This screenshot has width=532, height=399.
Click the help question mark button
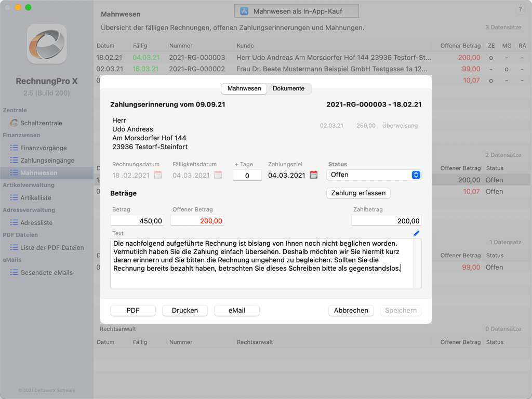coord(520,9)
